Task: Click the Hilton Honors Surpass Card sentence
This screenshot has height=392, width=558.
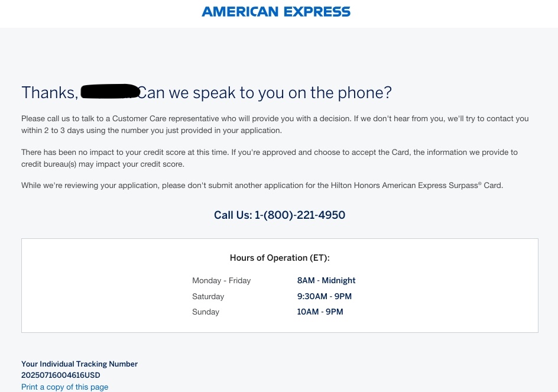Action: [x=262, y=186]
